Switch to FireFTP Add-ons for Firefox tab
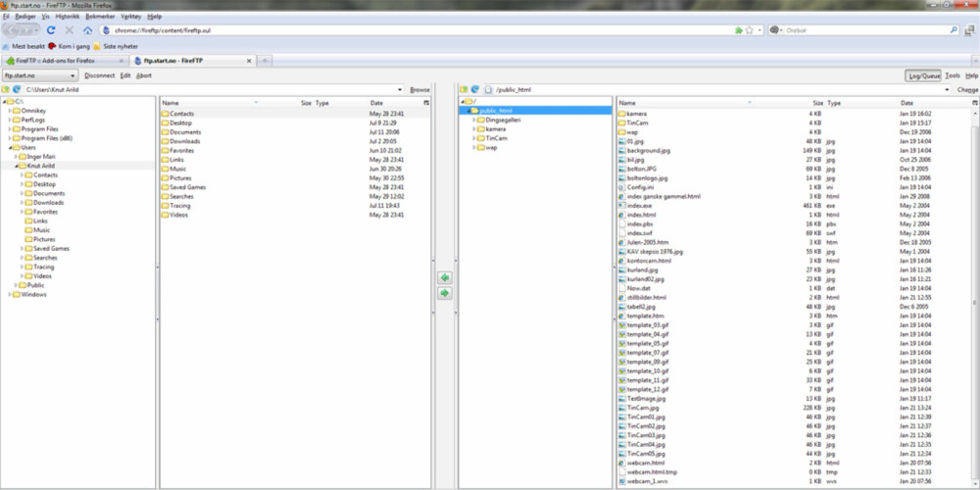This screenshot has height=490, width=980. click(64, 61)
